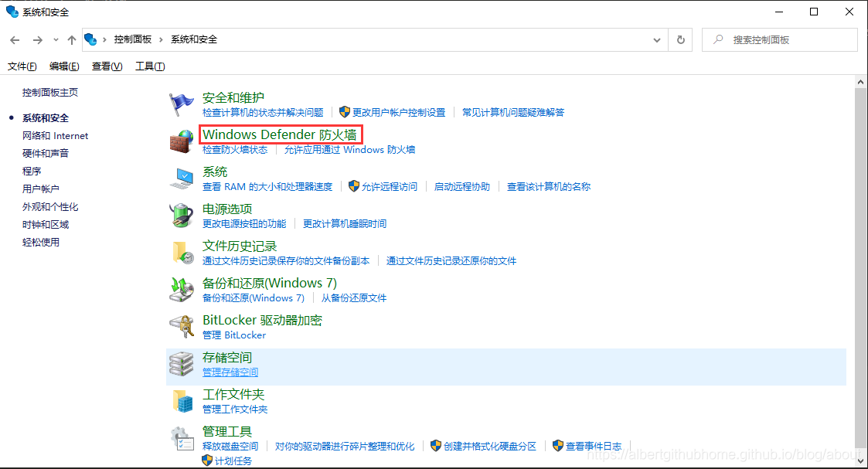Open the Security and Maintenance flag icon
Viewport: 868px width, 469px height.
tap(181, 104)
